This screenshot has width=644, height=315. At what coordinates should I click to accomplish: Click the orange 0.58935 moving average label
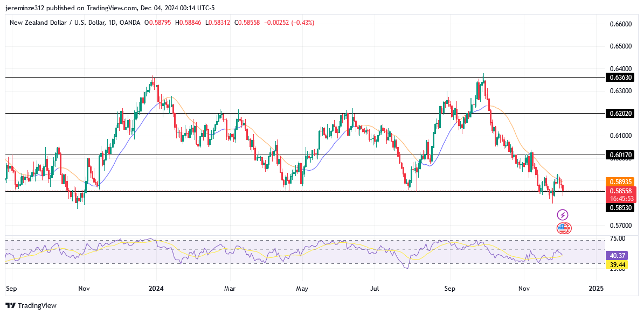pyautogui.click(x=620, y=181)
